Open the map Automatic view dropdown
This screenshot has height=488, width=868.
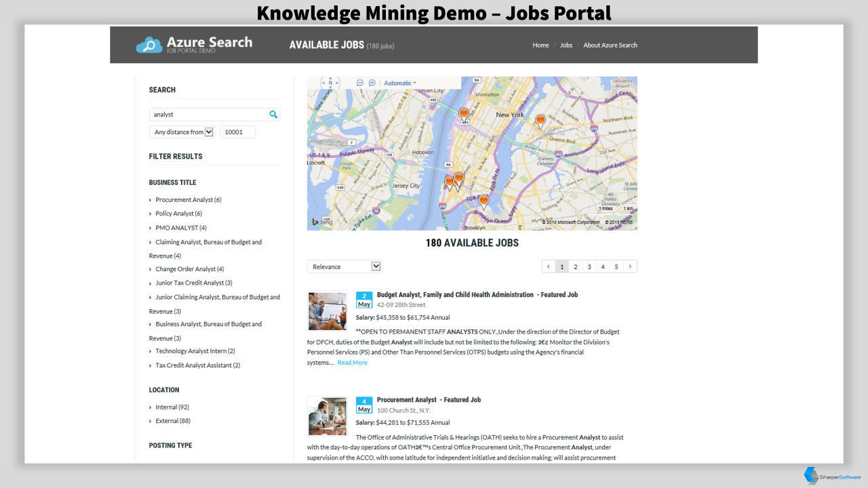tap(400, 83)
